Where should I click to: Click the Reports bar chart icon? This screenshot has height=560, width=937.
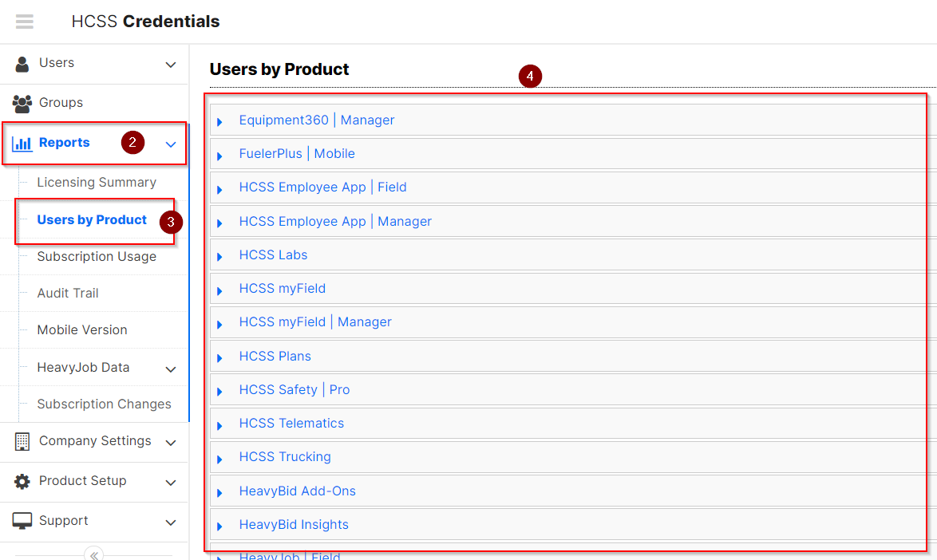pyautogui.click(x=20, y=142)
